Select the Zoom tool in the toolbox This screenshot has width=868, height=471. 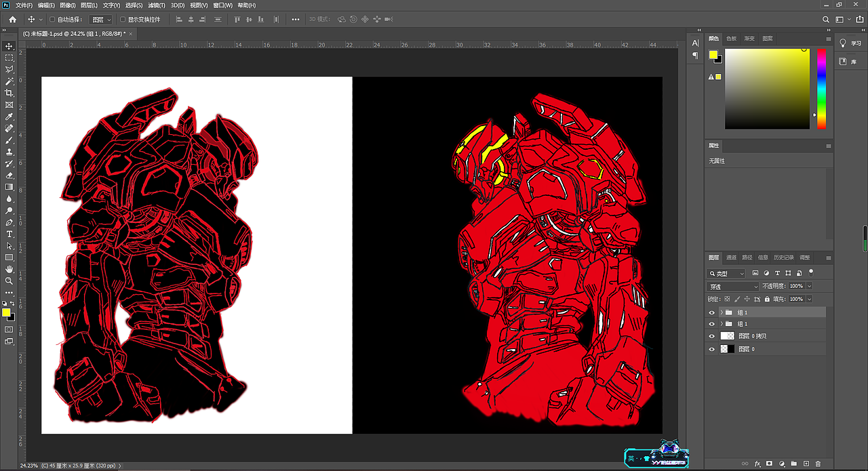coord(9,281)
